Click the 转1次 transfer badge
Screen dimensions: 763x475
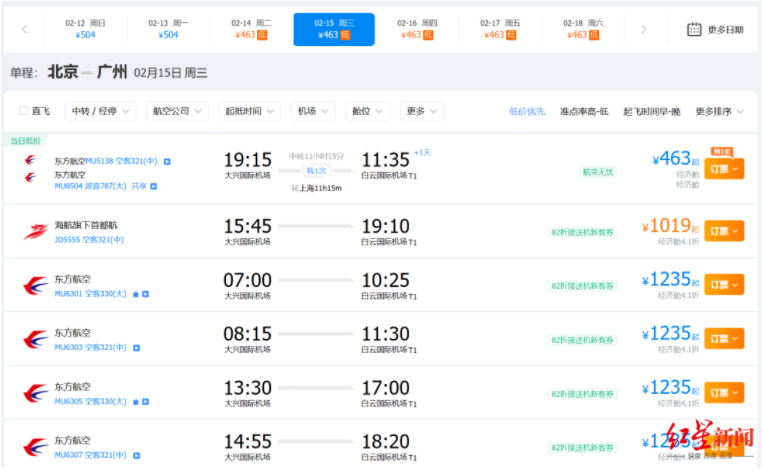[x=316, y=171]
